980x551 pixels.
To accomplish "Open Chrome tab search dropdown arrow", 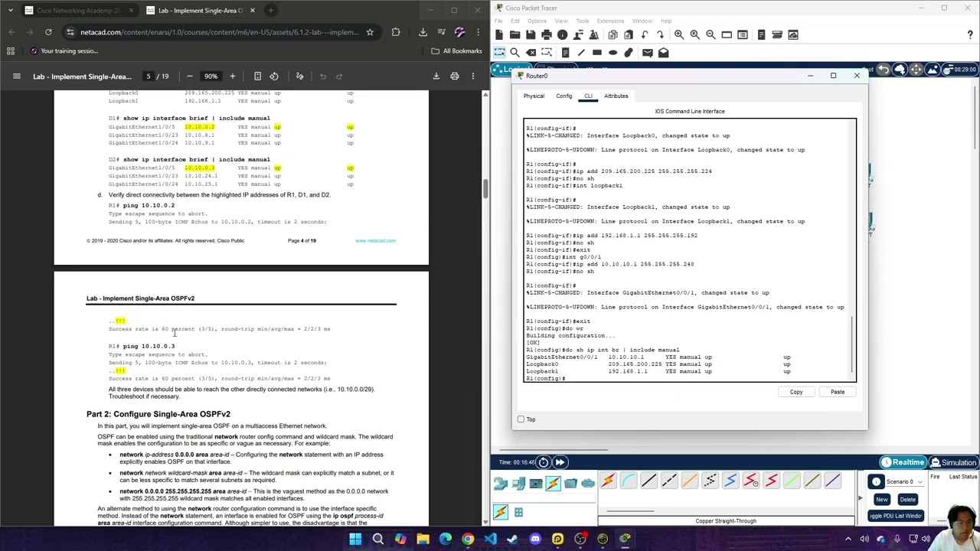I will click(11, 10).
